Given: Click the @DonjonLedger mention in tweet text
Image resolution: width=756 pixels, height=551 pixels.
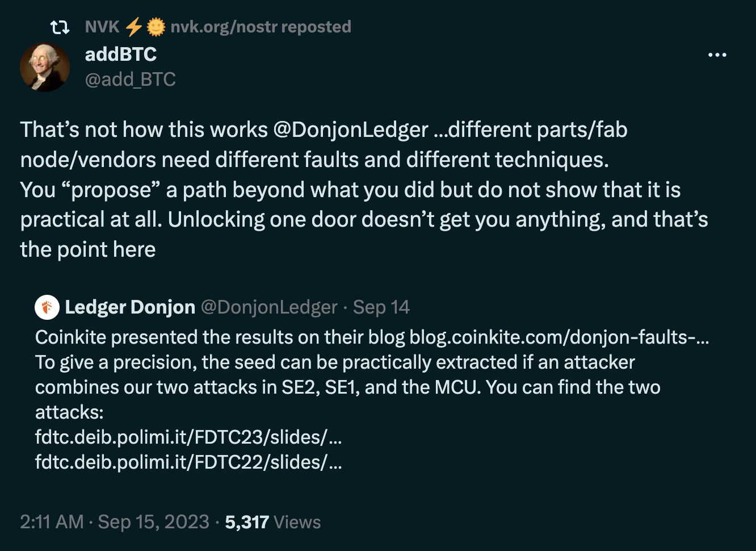Looking at the screenshot, I should point(350,130).
